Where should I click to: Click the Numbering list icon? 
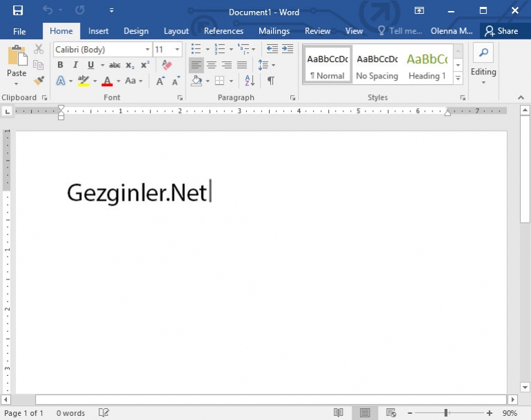click(x=220, y=49)
